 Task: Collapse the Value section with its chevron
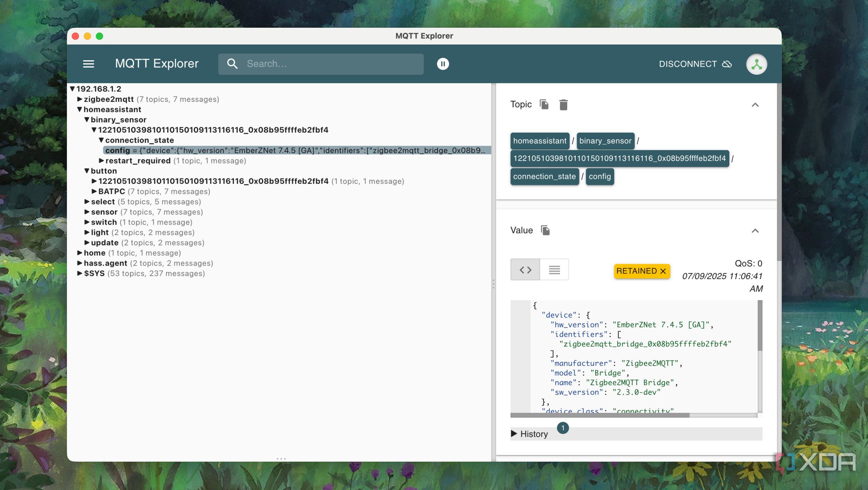pyautogui.click(x=755, y=231)
